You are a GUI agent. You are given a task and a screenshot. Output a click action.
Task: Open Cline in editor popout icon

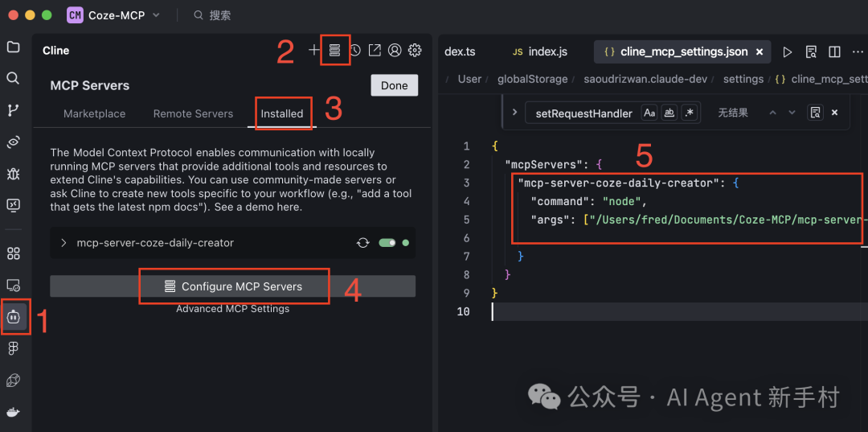[x=375, y=51]
